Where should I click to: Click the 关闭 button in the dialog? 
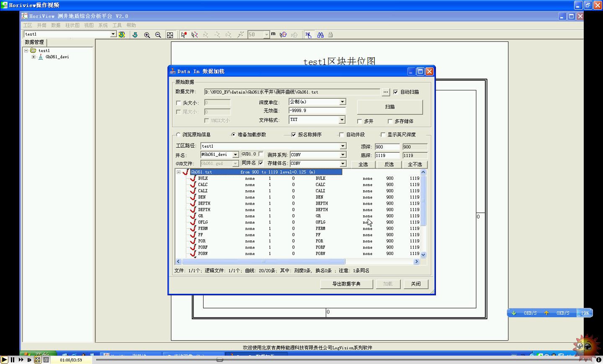tap(416, 284)
